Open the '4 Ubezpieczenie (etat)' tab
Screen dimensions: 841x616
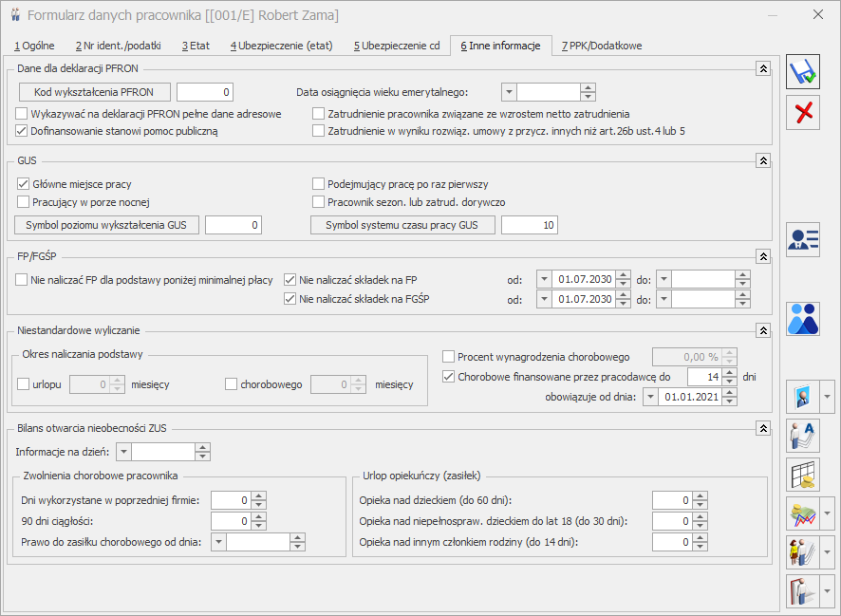coord(282,47)
